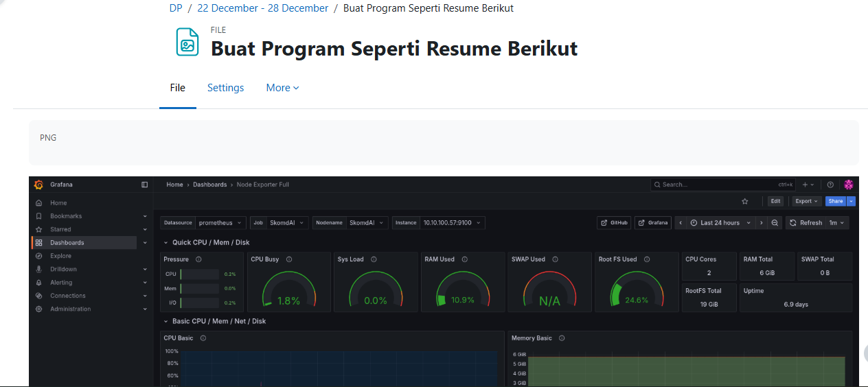
Task: Click the file image icon beside the title
Action: (187, 42)
